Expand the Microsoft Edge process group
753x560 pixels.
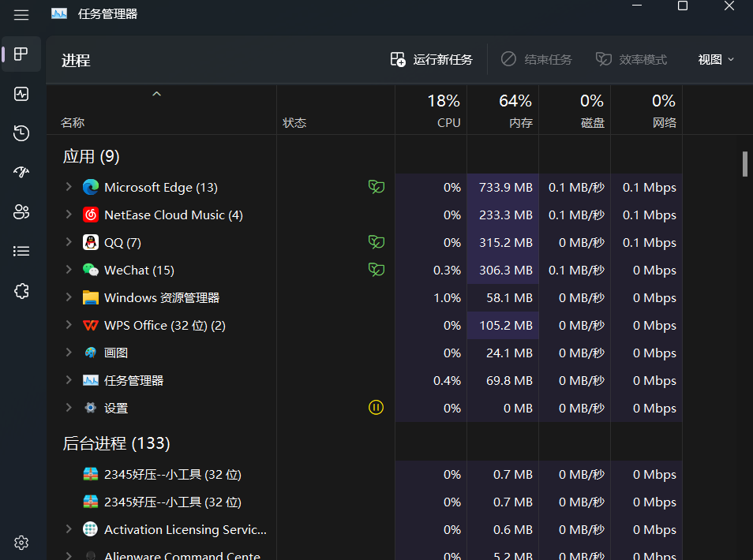69,187
